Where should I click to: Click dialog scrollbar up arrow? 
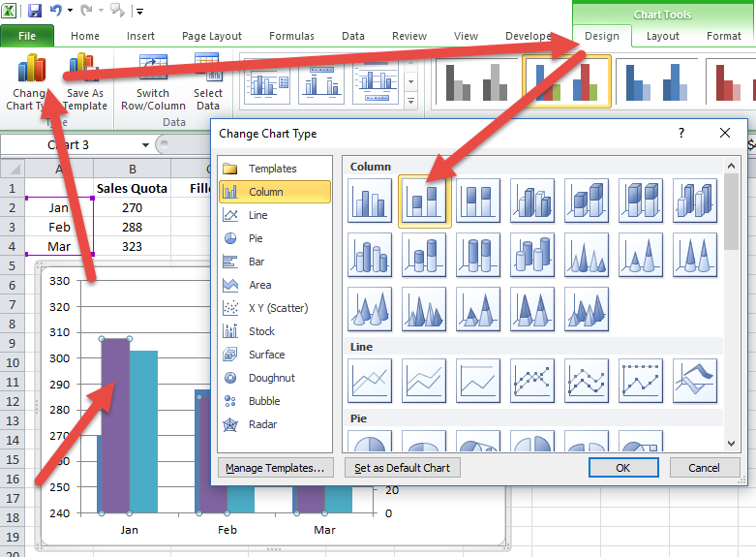731,166
